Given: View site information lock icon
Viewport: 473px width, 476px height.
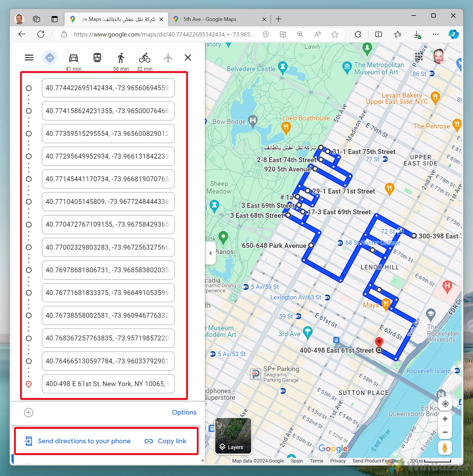Looking at the screenshot, I should pyautogui.click(x=64, y=34).
